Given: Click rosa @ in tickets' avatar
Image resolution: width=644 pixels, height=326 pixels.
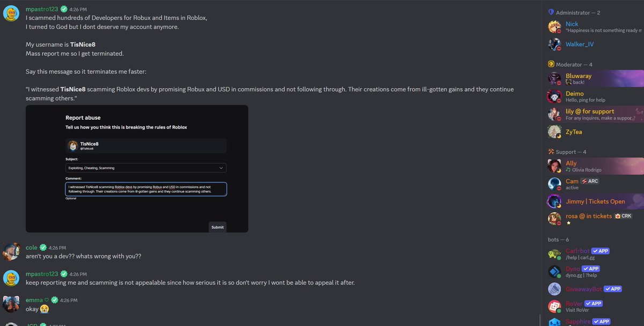Looking at the screenshot, I should pyautogui.click(x=554, y=219).
